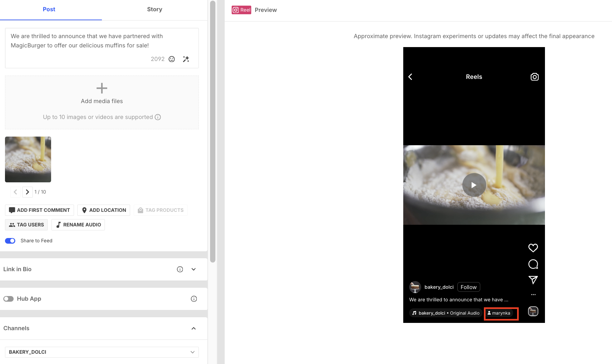612x364 pixels.
Task: Disable the Share to Feed toggle
Action: click(10, 241)
